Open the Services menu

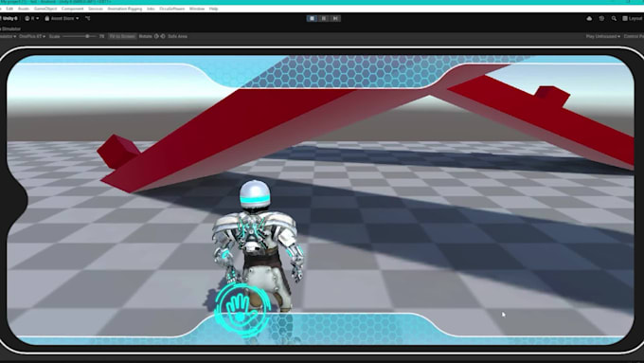(x=96, y=9)
